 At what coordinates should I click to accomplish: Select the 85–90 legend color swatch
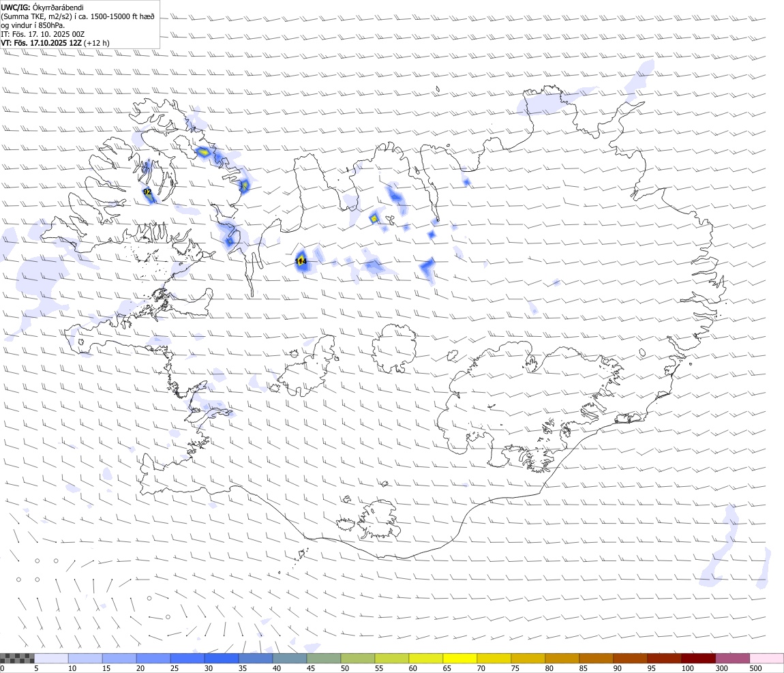pyautogui.click(x=596, y=658)
